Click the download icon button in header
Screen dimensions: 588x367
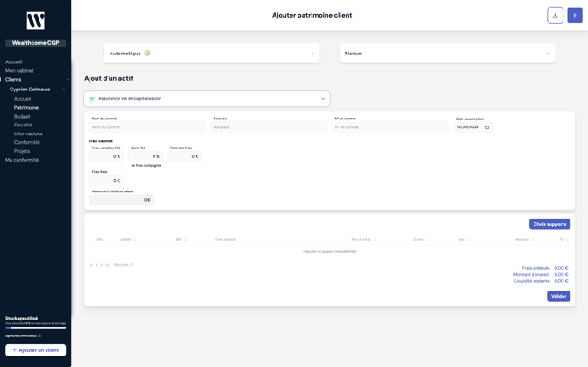point(555,15)
